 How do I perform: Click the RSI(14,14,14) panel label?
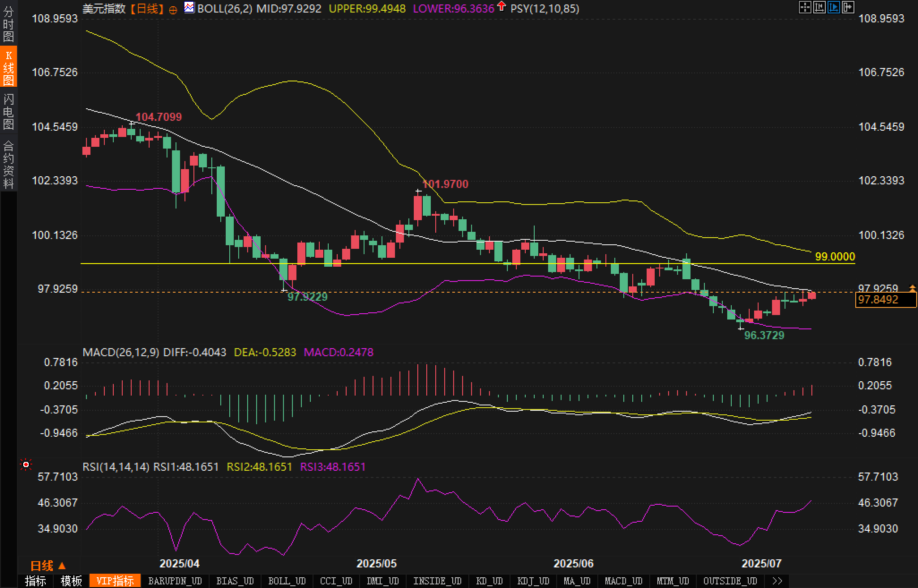point(116,467)
